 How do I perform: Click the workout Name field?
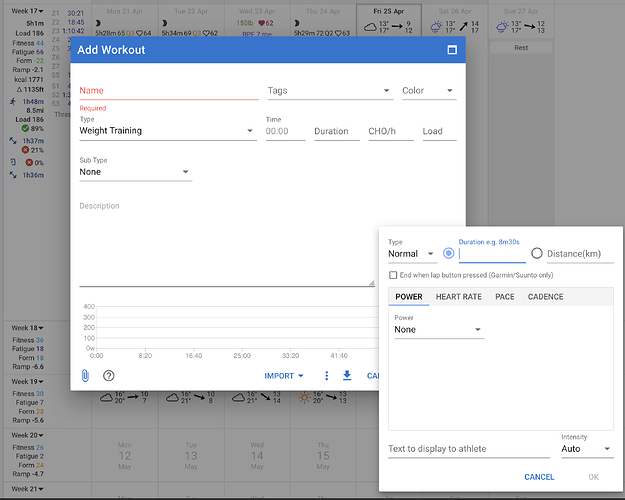[169, 91]
